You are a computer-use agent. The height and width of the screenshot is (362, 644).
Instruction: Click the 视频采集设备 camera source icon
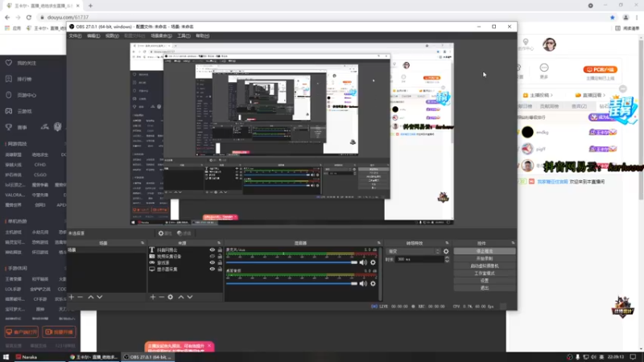click(152, 256)
